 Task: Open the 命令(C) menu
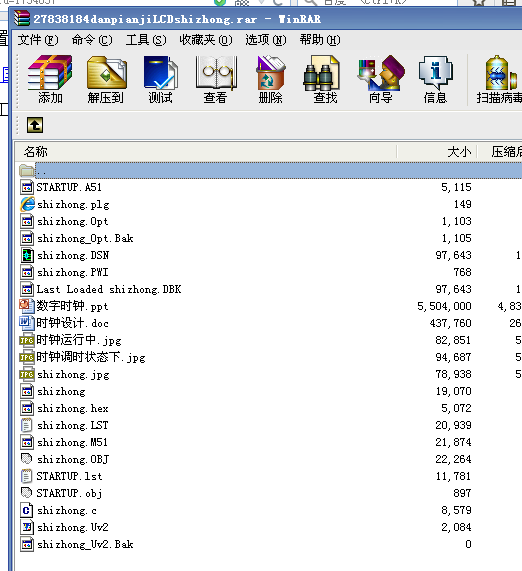(x=92, y=39)
